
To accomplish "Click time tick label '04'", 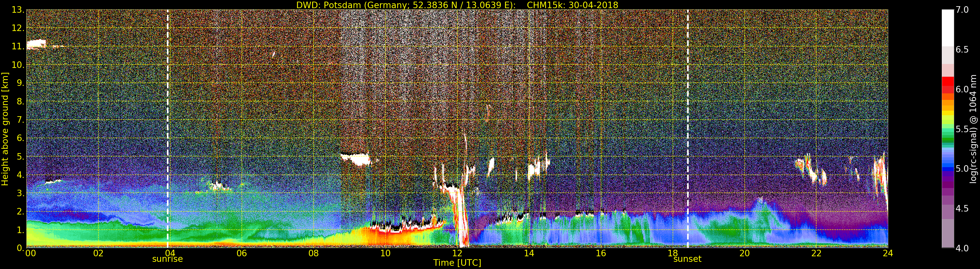I will (x=170, y=253).
